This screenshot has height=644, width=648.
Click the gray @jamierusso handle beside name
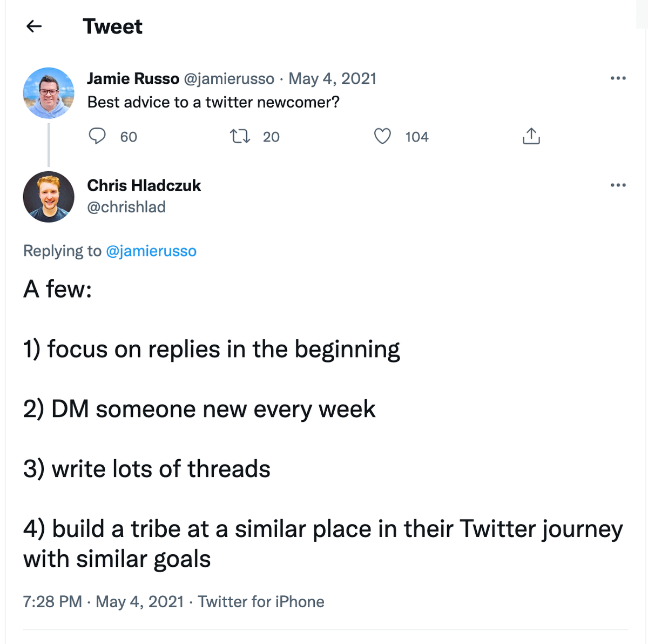click(229, 79)
